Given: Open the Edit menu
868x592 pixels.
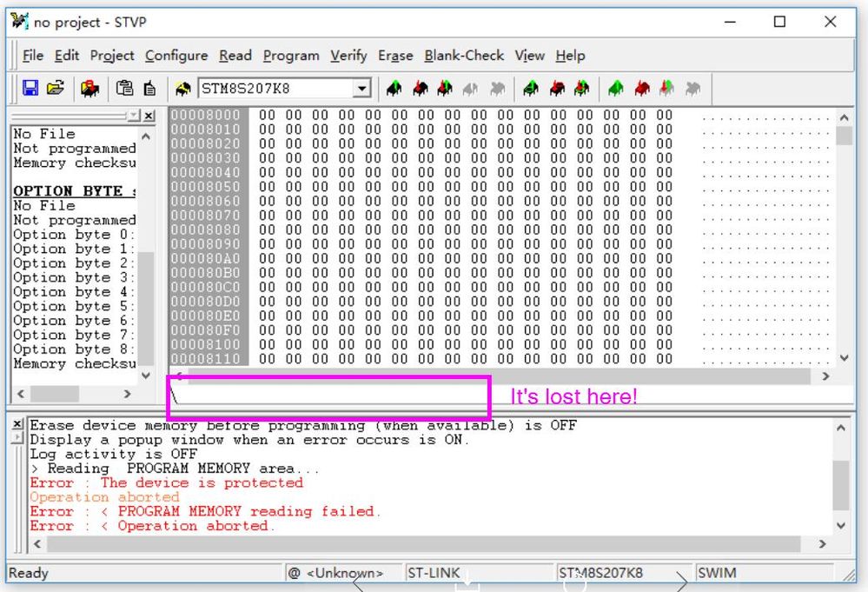Looking at the screenshot, I should (x=66, y=56).
